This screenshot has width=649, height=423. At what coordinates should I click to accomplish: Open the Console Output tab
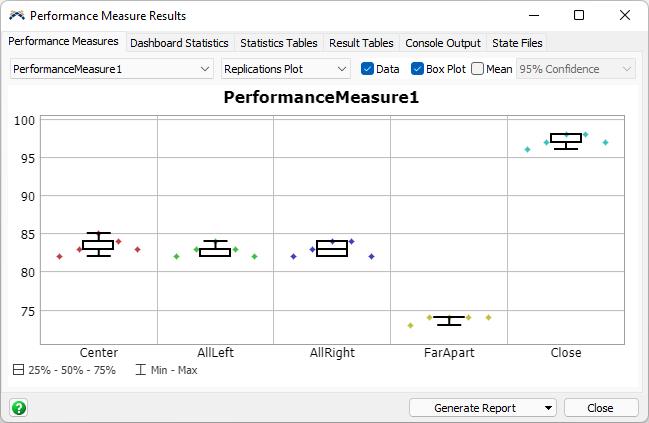click(443, 43)
